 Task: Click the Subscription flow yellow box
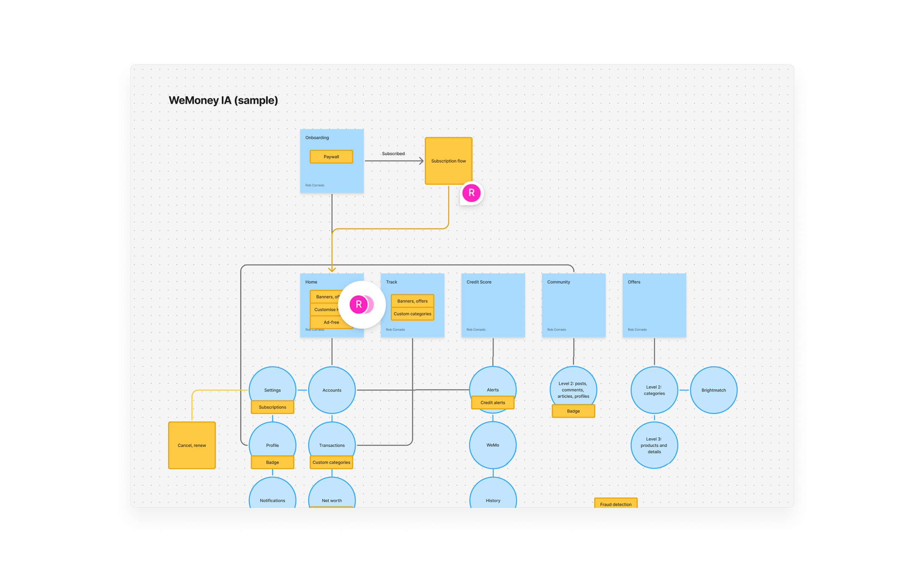(x=448, y=161)
